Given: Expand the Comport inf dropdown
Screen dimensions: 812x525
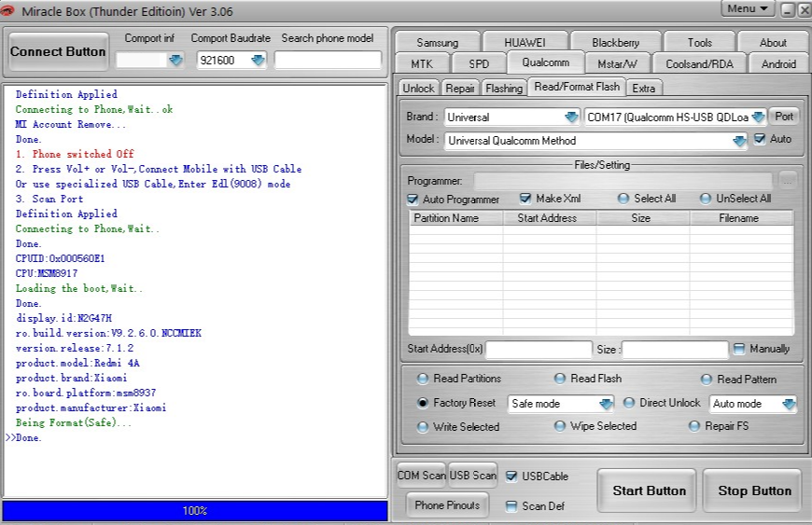Looking at the screenshot, I should [176, 61].
